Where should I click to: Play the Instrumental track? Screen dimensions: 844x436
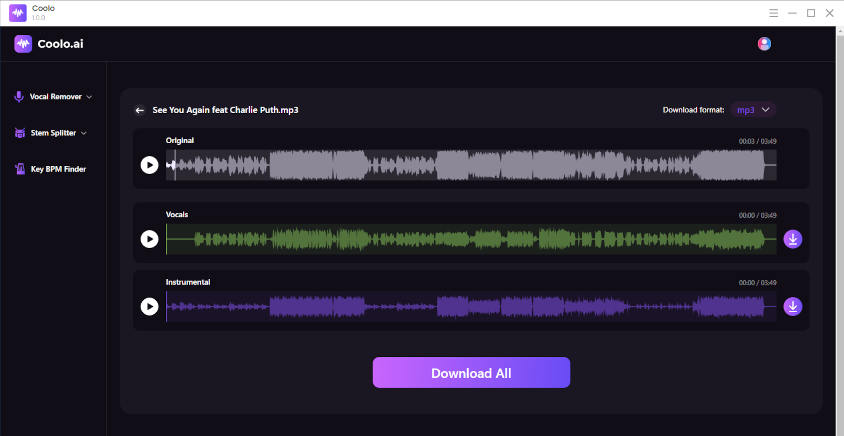point(149,306)
